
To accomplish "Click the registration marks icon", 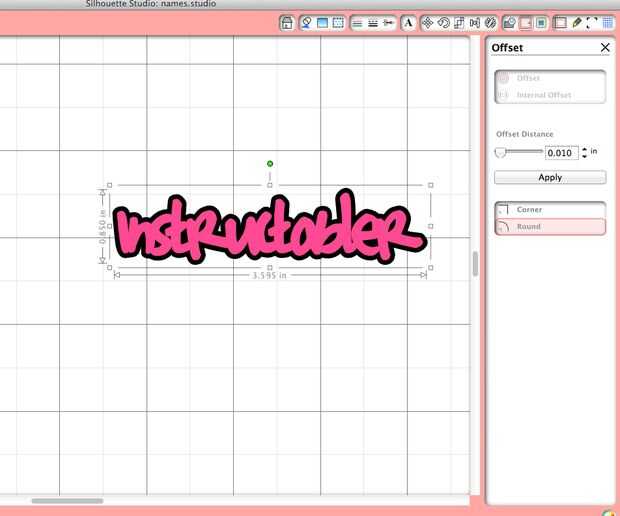I will [x=592, y=23].
